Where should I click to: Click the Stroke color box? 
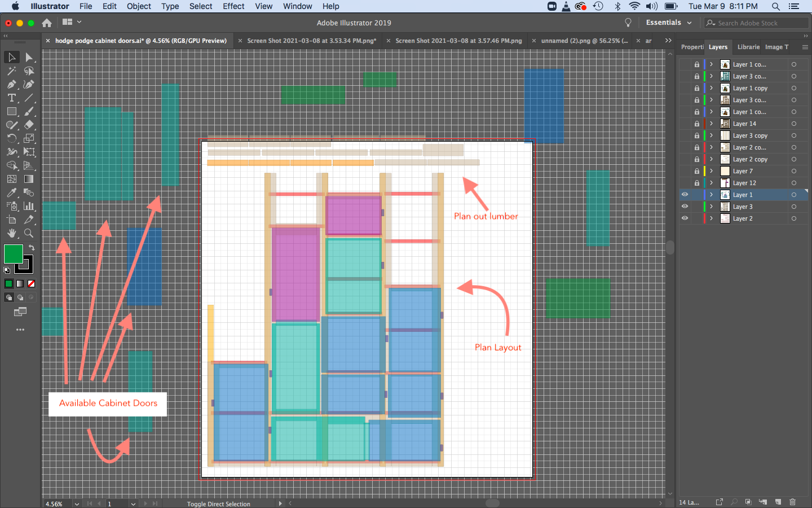[27, 267]
